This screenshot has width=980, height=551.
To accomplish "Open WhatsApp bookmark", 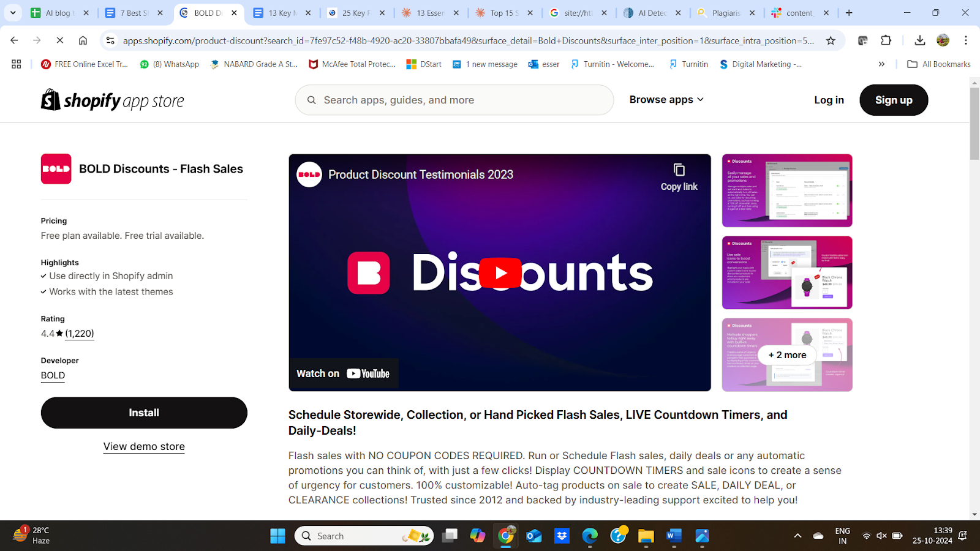I will tap(169, 64).
